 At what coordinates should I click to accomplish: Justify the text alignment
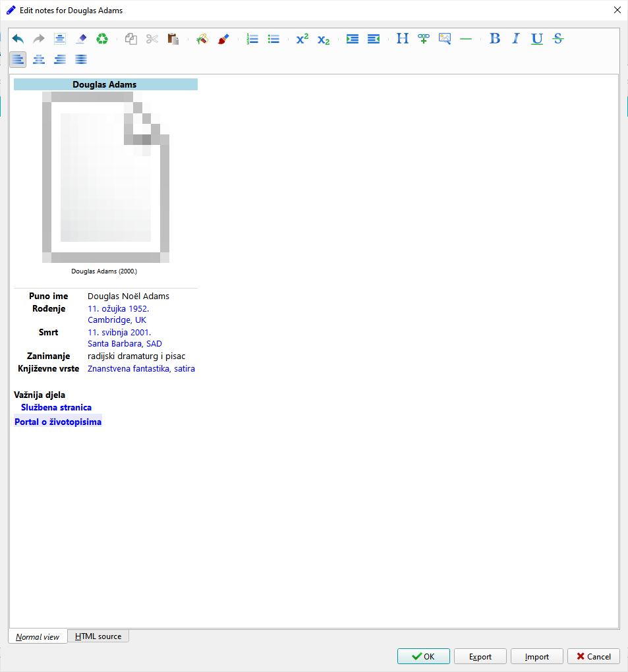81,59
